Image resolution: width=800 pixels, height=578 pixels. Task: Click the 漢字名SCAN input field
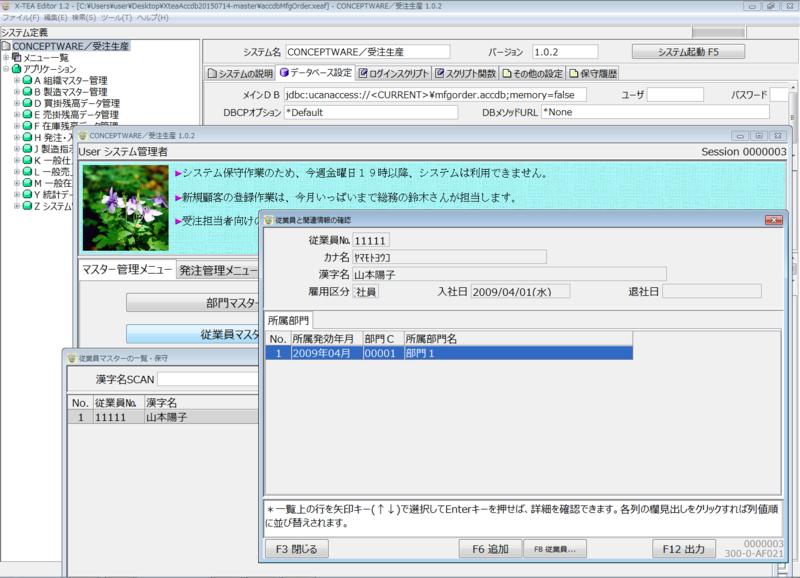[x=208, y=379]
